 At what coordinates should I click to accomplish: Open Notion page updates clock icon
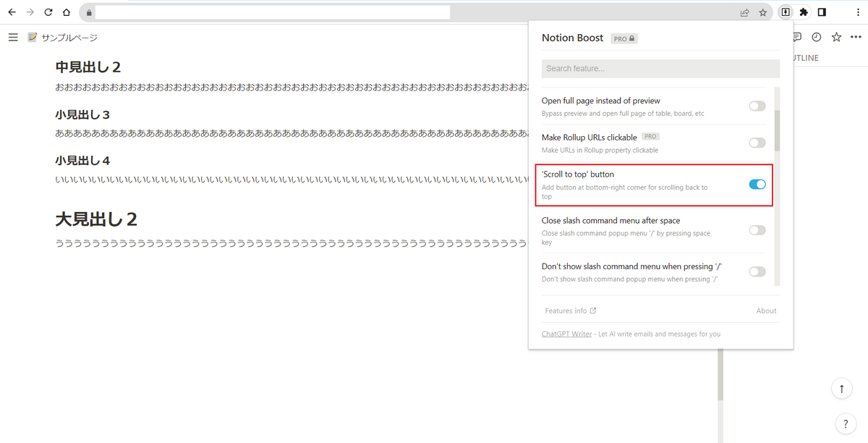pos(817,37)
